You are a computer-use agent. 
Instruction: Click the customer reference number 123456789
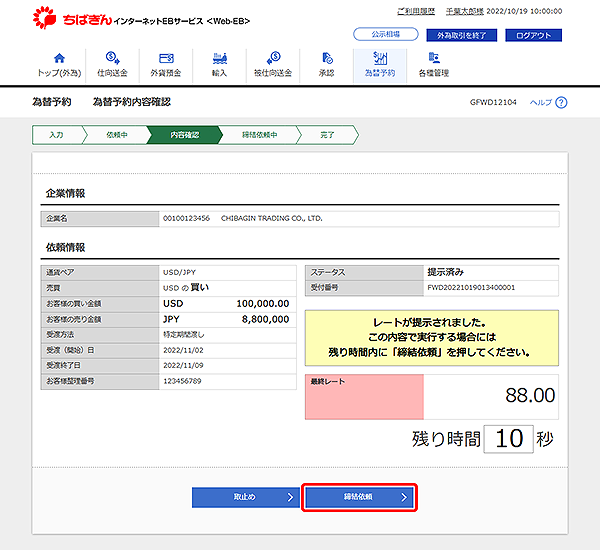tap(182, 381)
